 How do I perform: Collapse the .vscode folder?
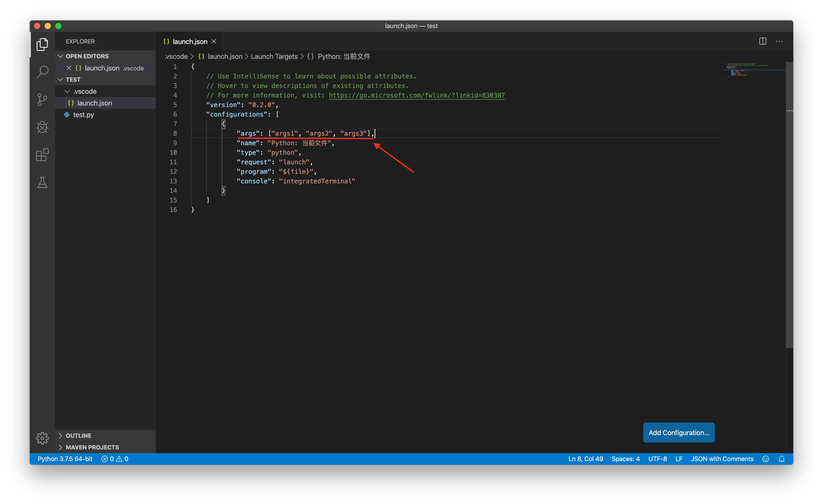point(67,91)
